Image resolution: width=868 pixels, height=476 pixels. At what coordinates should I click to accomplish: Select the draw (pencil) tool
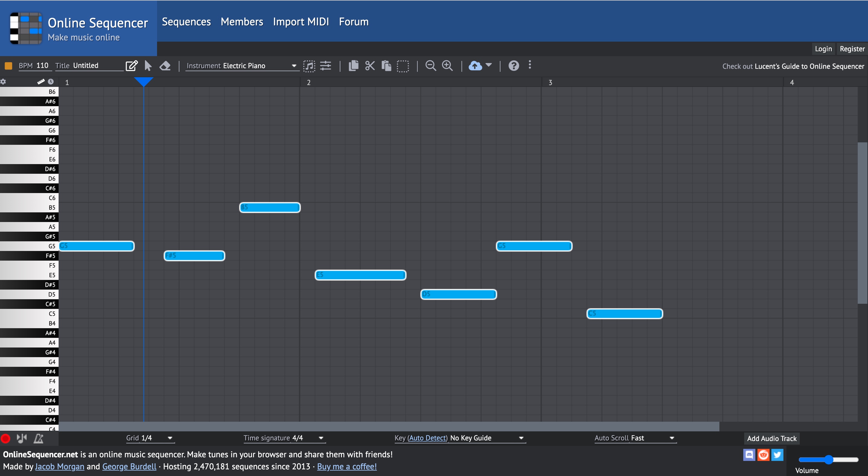(x=131, y=66)
